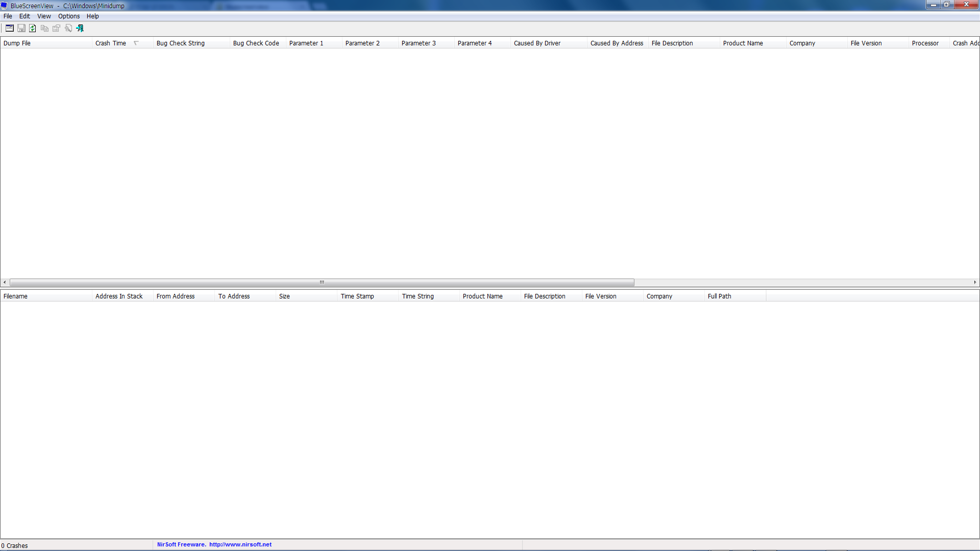Click the Parameter 1 column header

[314, 43]
